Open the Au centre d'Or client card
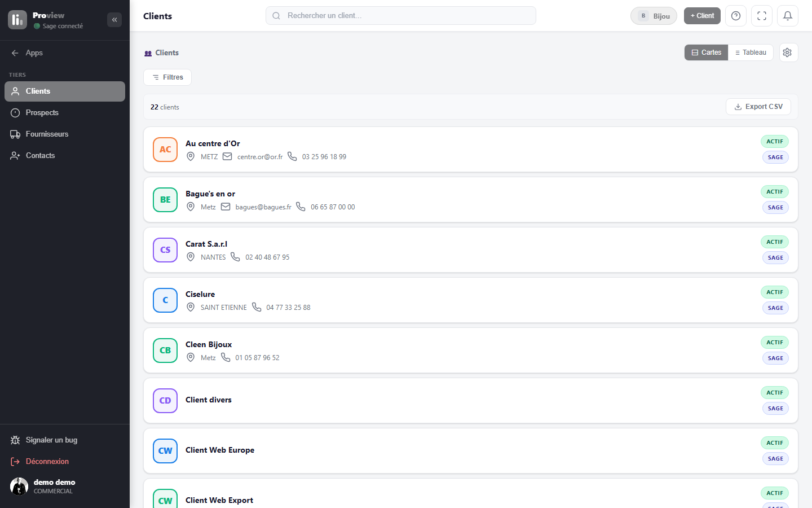This screenshot has width=812, height=508. click(471, 150)
